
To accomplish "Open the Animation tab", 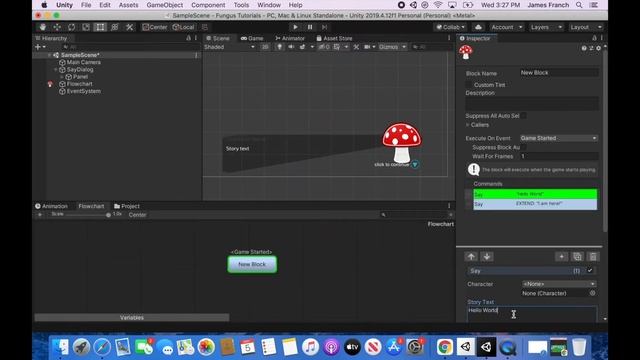I will [x=51, y=206].
